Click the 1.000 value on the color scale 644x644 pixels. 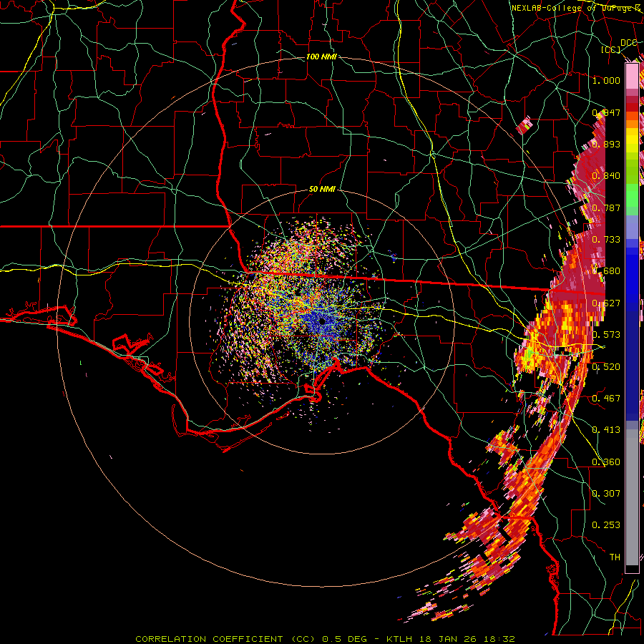[606, 80]
